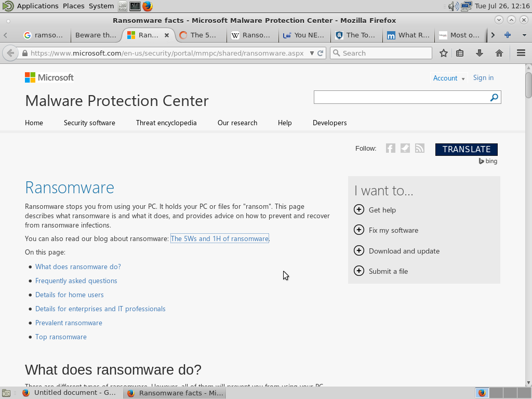Switch to the Wikipedia Ranso... tab
This screenshot has width=532, height=399.
point(252,35)
